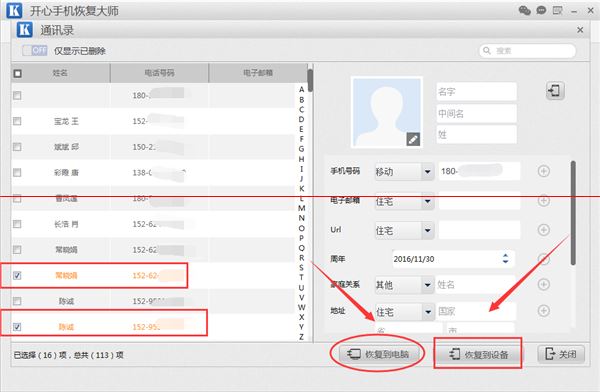Sort by the 电话号码 column header
Image resolution: width=600 pixels, height=392 pixels.
pos(160,73)
